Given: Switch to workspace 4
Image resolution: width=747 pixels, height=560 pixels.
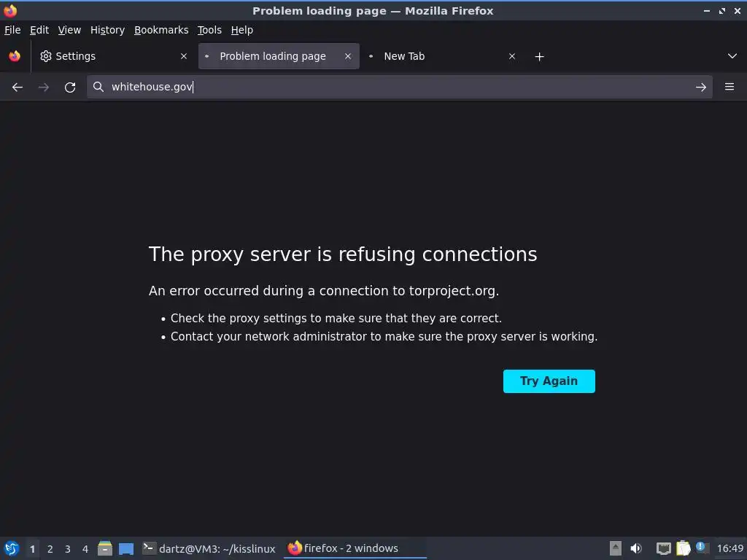Looking at the screenshot, I should (x=85, y=549).
